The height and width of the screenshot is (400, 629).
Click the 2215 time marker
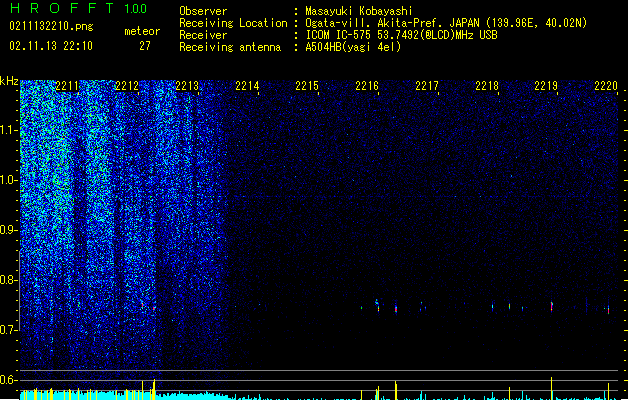point(307,86)
